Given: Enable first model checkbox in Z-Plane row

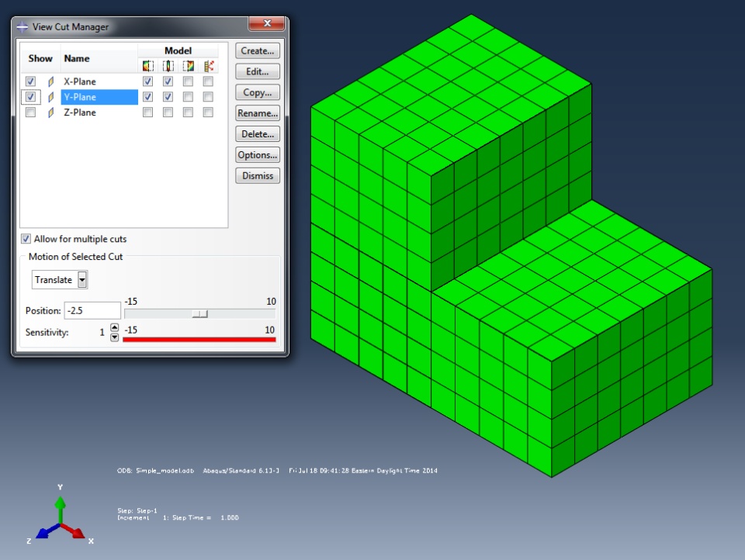Looking at the screenshot, I should point(147,112).
